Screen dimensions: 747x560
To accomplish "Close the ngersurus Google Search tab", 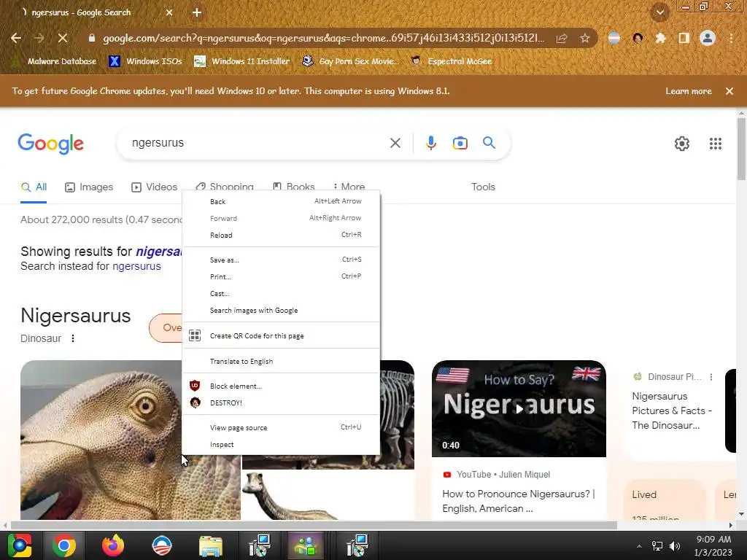I will pyautogui.click(x=169, y=12).
